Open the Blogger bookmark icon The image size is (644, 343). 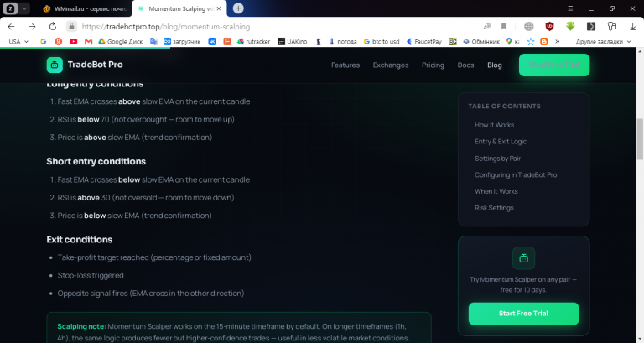[544, 41]
